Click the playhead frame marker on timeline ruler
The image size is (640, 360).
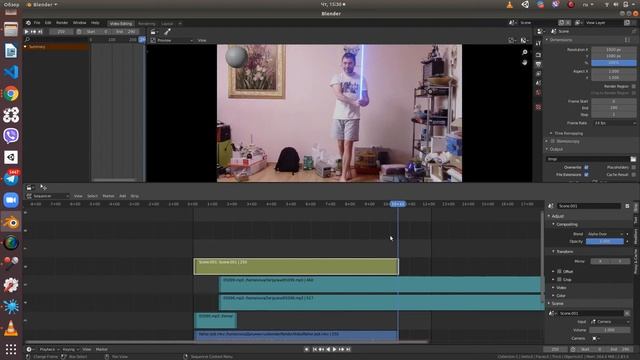pos(398,204)
